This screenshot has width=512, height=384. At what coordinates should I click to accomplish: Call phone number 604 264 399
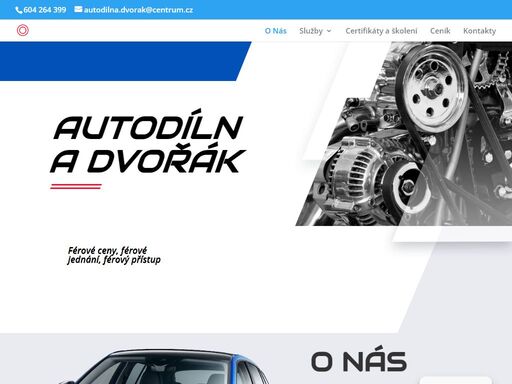click(45, 10)
